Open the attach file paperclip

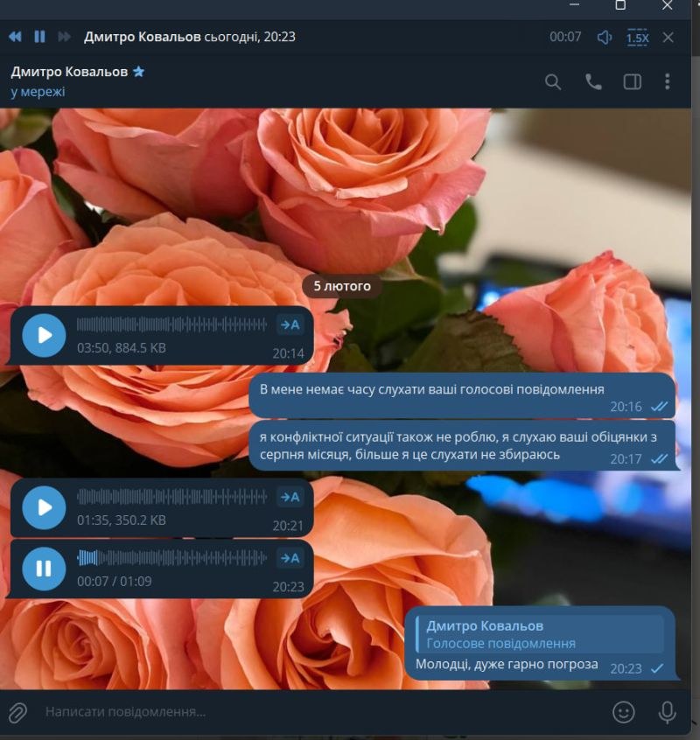pos(17,712)
